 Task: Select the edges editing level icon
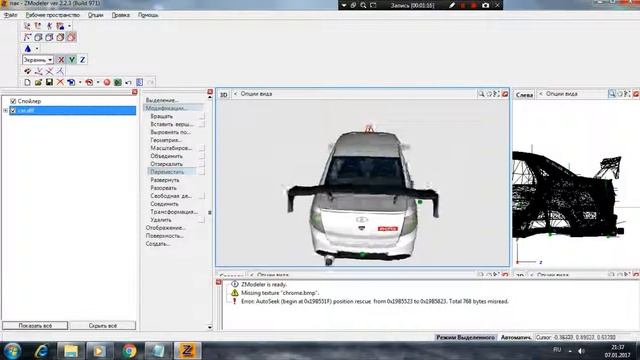pos(38,37)
